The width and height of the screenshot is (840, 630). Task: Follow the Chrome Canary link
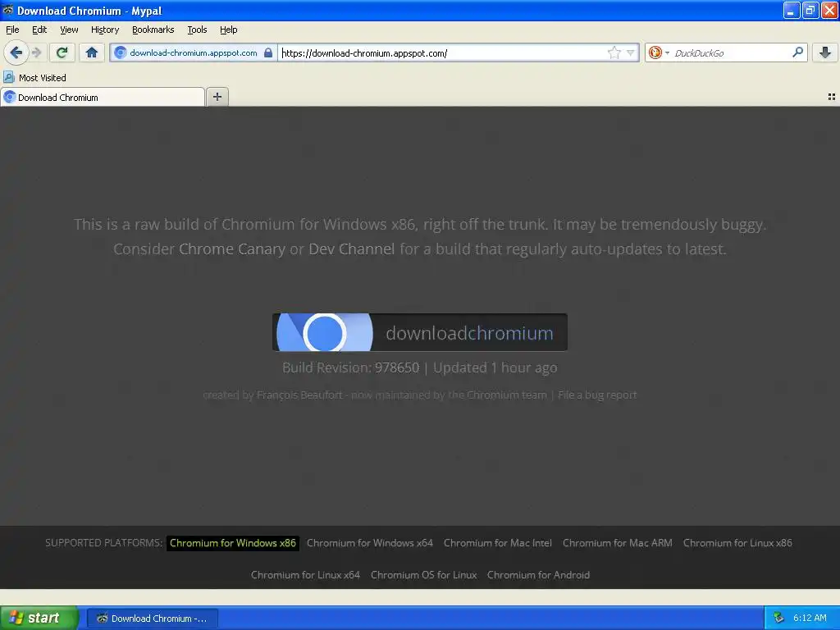click(x=232, y=249)
